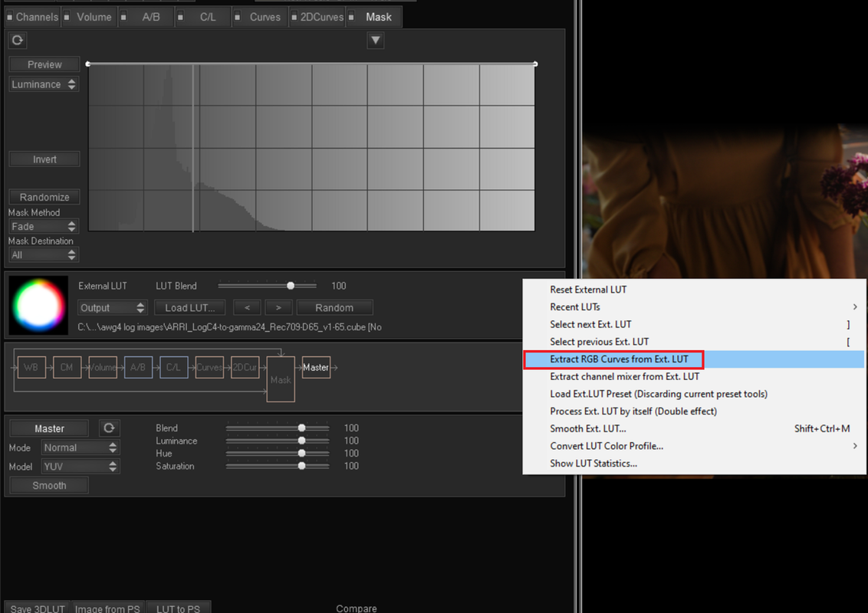Select the WB node in the pipeline

(x=31, y=367)
